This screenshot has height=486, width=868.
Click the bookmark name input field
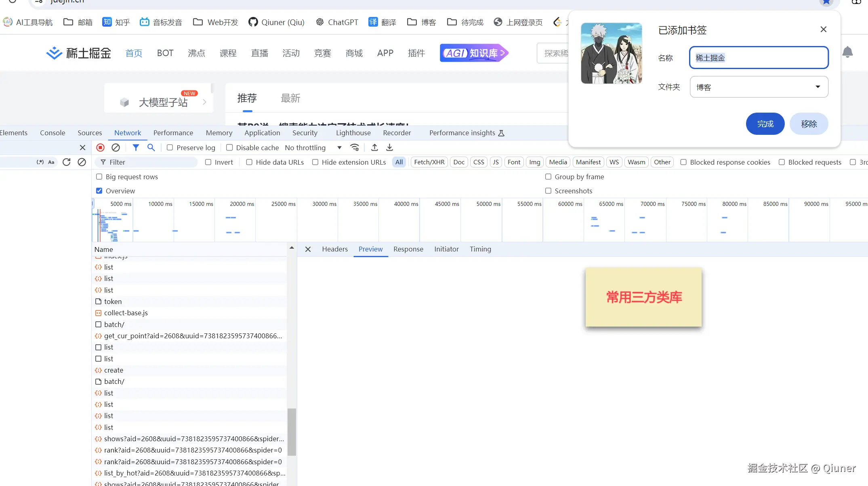tap(759, 58)
